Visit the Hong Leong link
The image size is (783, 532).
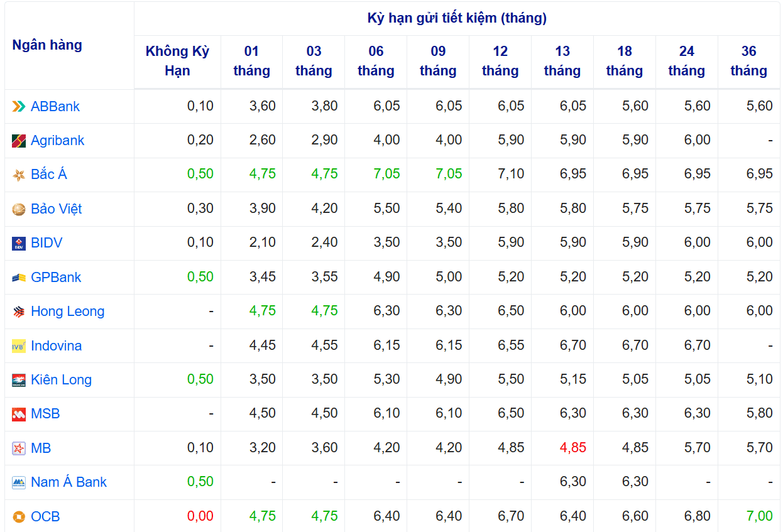point(68,312)
